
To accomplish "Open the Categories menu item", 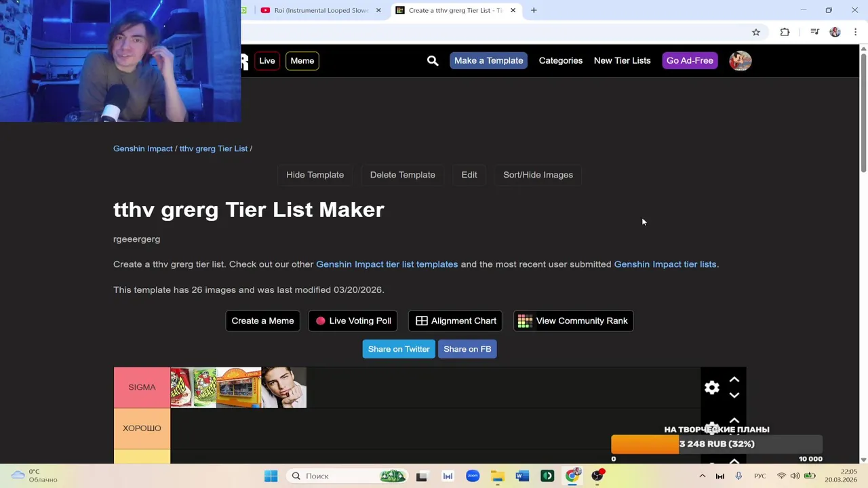I will [x=561, y=61].
